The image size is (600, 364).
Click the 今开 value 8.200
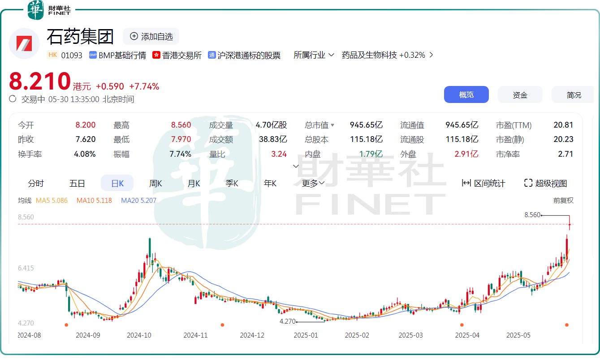point(85,125)
